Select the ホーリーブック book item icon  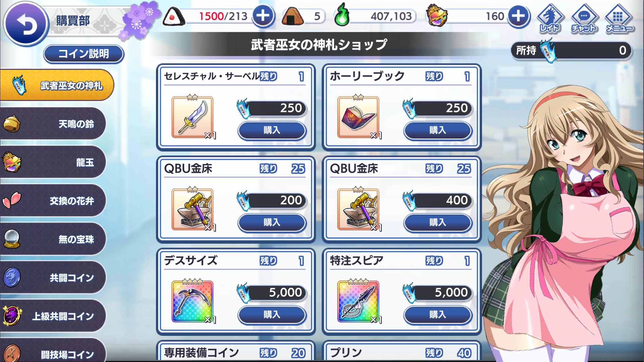[358, 117]
